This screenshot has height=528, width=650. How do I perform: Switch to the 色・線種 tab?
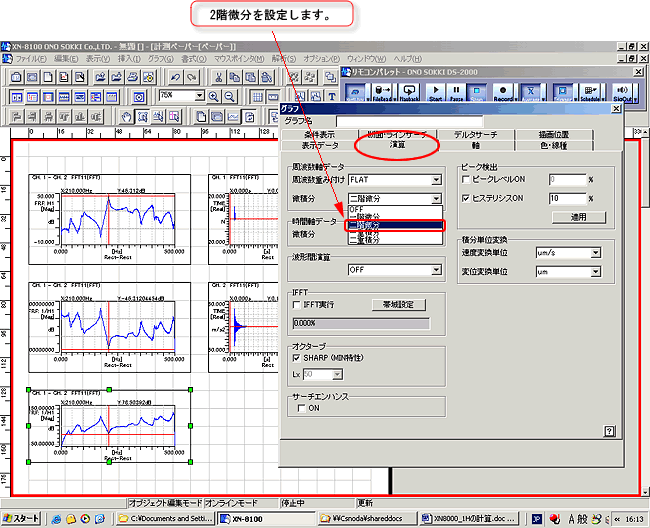click(553, 145)
